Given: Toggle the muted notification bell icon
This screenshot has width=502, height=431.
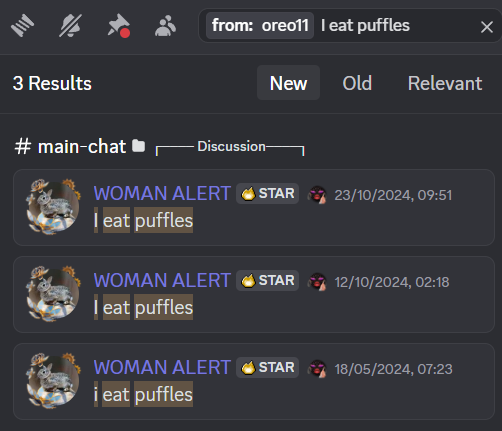Looking at the screenshot, I should (70, 26).
